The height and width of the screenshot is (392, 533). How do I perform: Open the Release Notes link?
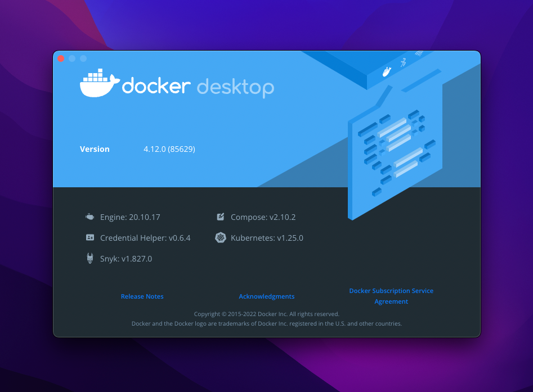point(142,296)
